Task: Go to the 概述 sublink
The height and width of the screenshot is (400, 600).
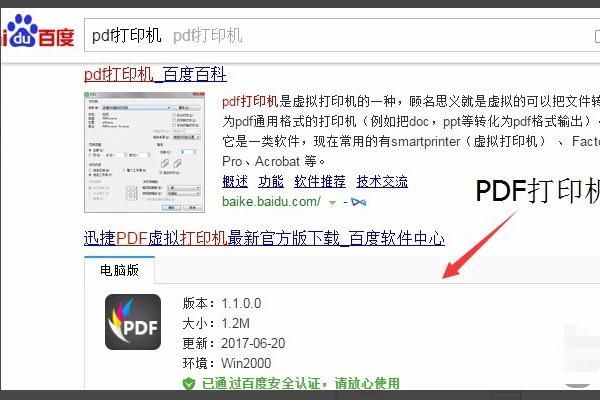Action: 235,181
